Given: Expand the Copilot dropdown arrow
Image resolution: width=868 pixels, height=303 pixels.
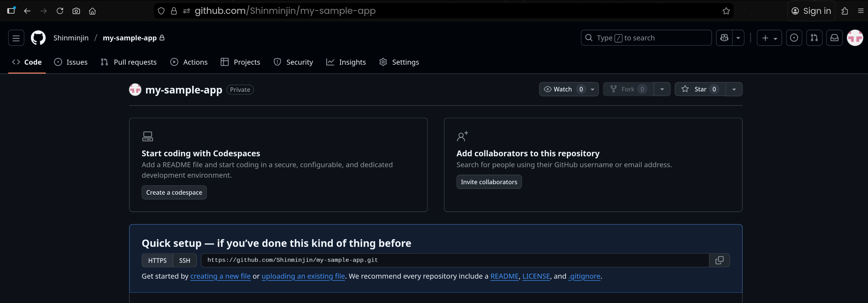Looking at the screenshot, I should [738, 38].
